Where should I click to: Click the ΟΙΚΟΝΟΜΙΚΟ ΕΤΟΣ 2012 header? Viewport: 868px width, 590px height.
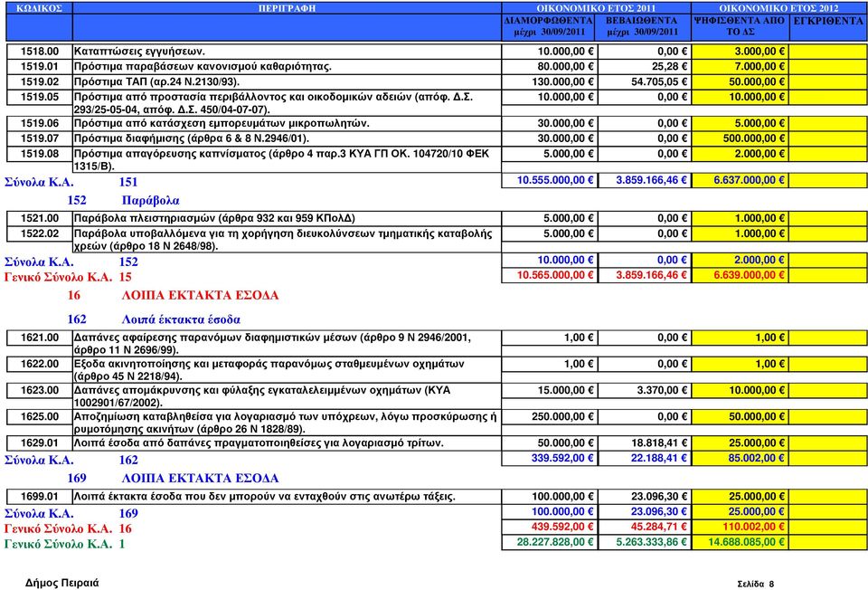[778, 8]
